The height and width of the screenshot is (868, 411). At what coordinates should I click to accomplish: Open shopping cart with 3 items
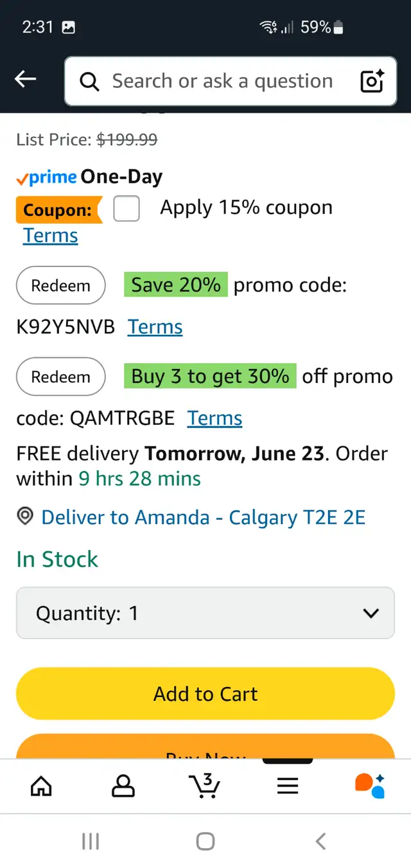coord(205,785)
